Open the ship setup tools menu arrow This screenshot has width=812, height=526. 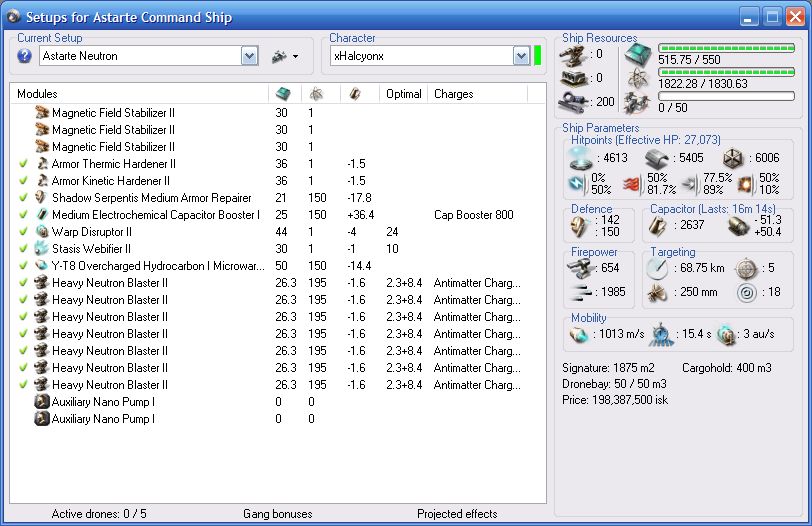(295, 56)
